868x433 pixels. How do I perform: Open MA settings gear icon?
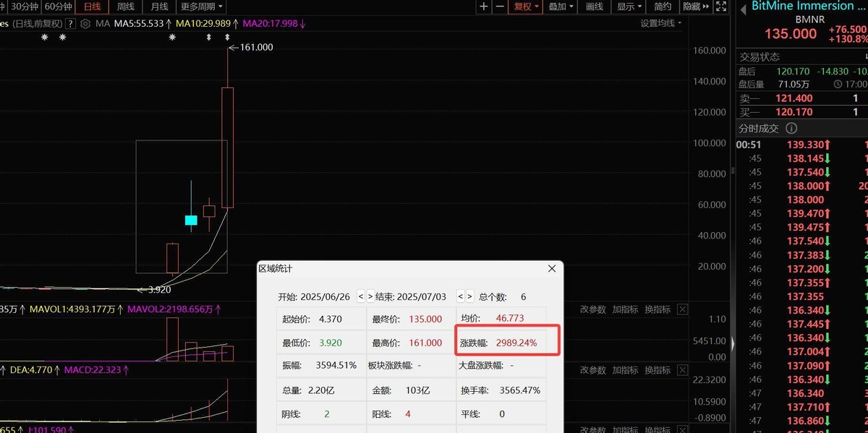click(85, 23)
